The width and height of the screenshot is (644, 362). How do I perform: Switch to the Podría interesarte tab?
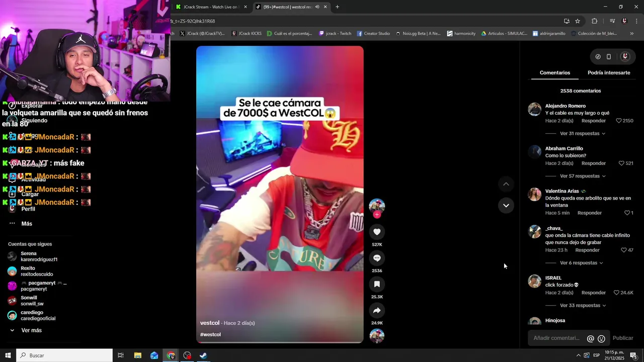[609, 73]
